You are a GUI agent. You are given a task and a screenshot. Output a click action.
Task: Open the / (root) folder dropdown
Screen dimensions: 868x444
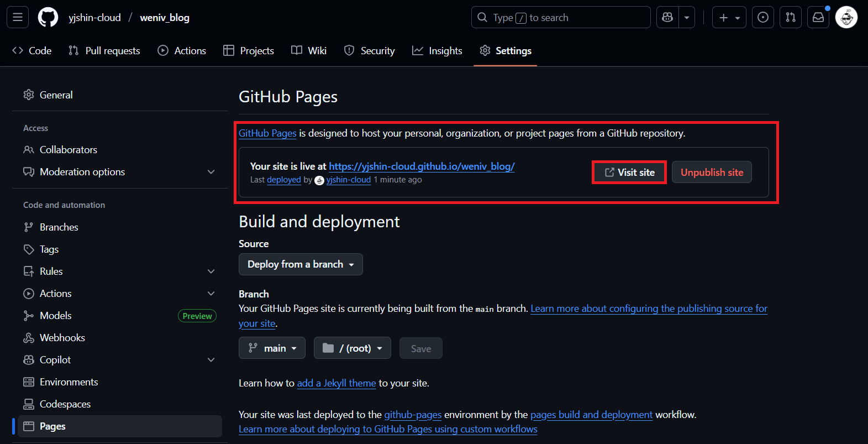pyautogui.click(x=353, y=348)
